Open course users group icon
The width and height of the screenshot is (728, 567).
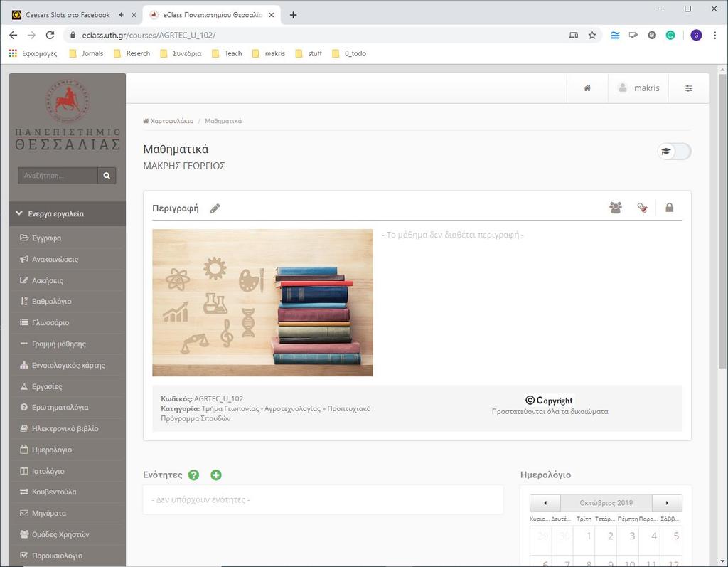[616, 208]
